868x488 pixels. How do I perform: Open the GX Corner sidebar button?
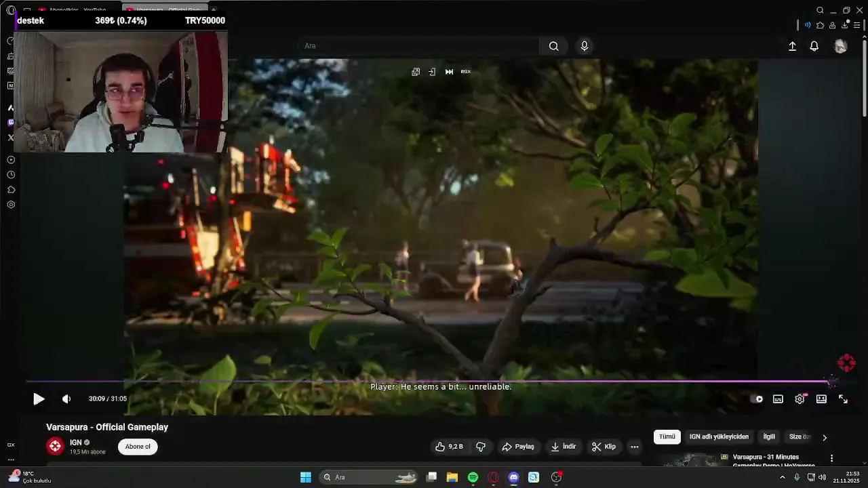tap(11, 445)
